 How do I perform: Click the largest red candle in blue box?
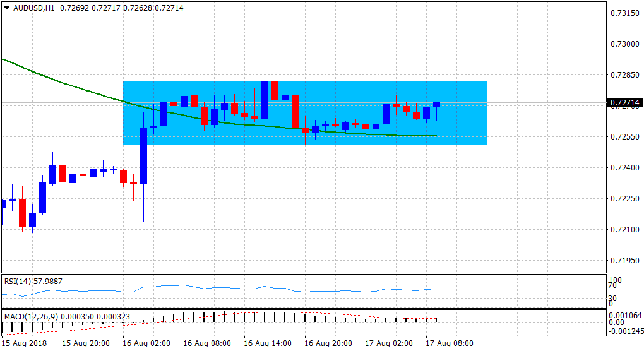[x=295, y=111]
